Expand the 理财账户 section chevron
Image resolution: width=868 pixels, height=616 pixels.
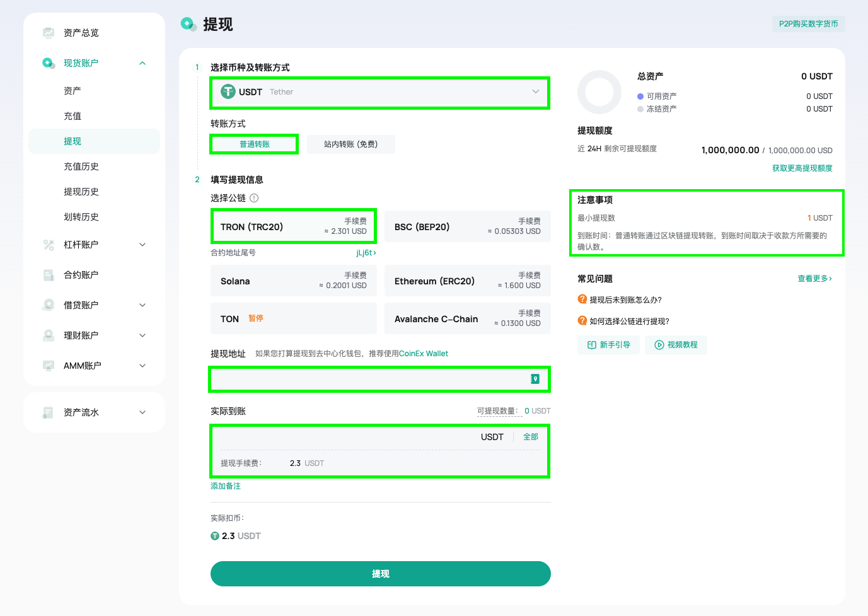click(142, 335)
